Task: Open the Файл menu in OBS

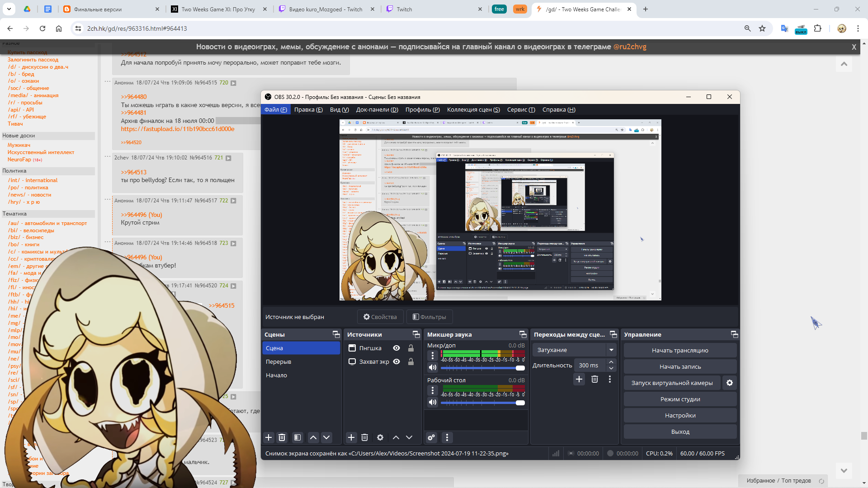Action: click(x=276, y=110)
